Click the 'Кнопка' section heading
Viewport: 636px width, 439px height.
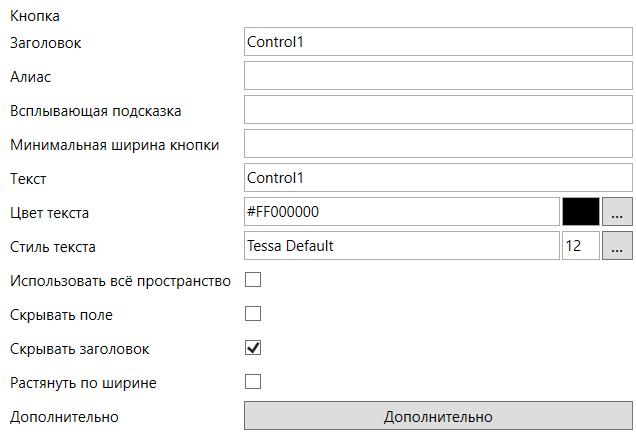[x=34, y=16]
